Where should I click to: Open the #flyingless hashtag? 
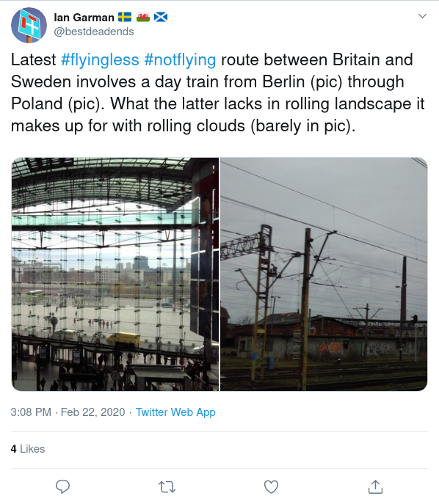100,59
